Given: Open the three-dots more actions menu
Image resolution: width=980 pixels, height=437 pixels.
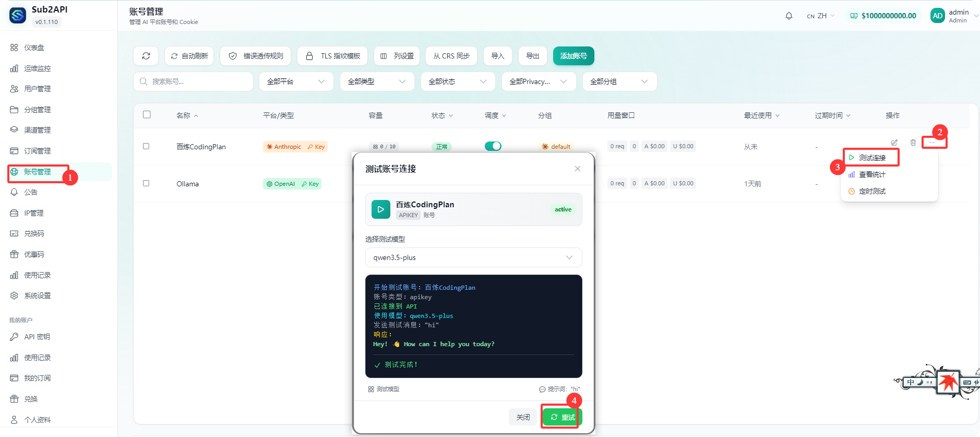Looking at the screenshot, I should (x=932, y=143).
